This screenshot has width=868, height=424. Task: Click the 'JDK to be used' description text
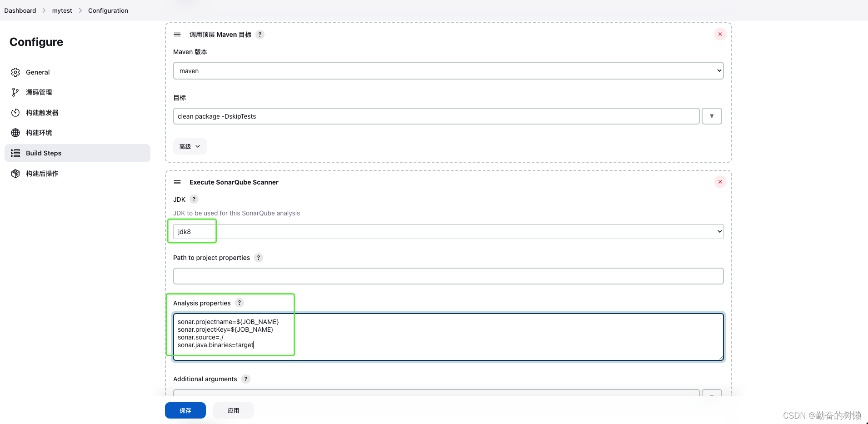tap(236, 213)
